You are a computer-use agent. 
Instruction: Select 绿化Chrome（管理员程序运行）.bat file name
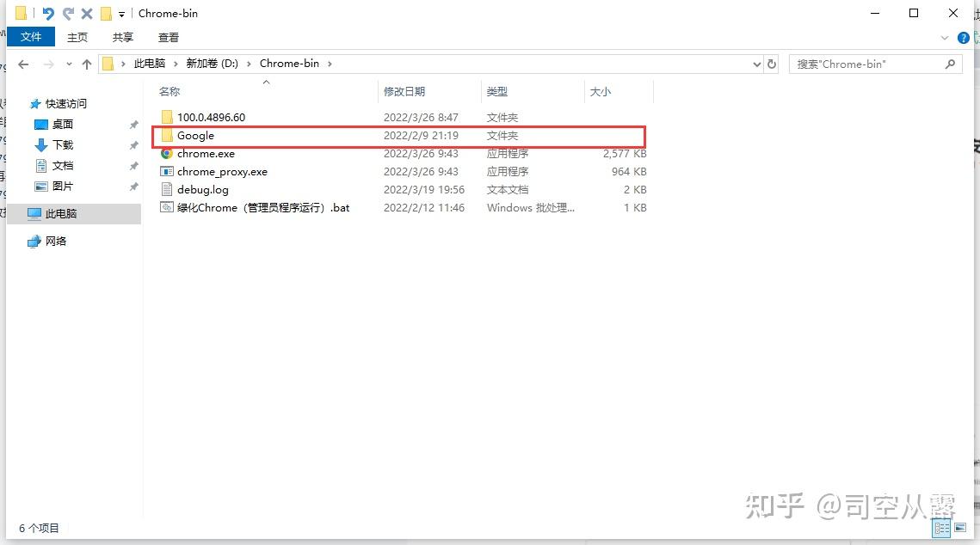(264, 207)
